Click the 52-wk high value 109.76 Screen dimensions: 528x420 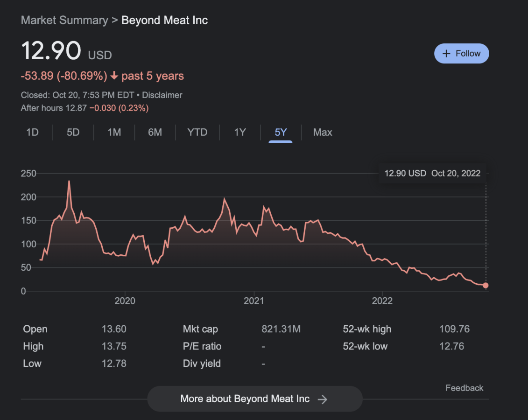click(455, 329)
